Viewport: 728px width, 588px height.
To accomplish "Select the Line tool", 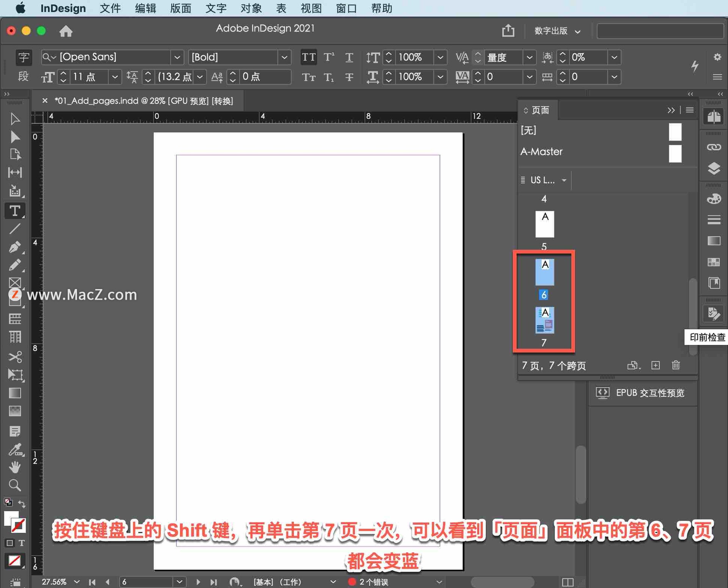I will (15, 229).
